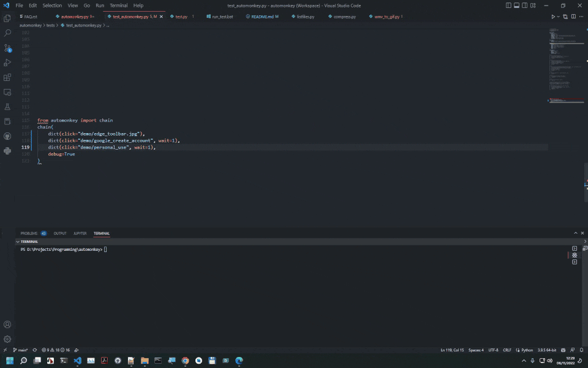Screen dimensions: 588x368
Task: Open the Manage gear menu
Action: click(x=7, y=339)
